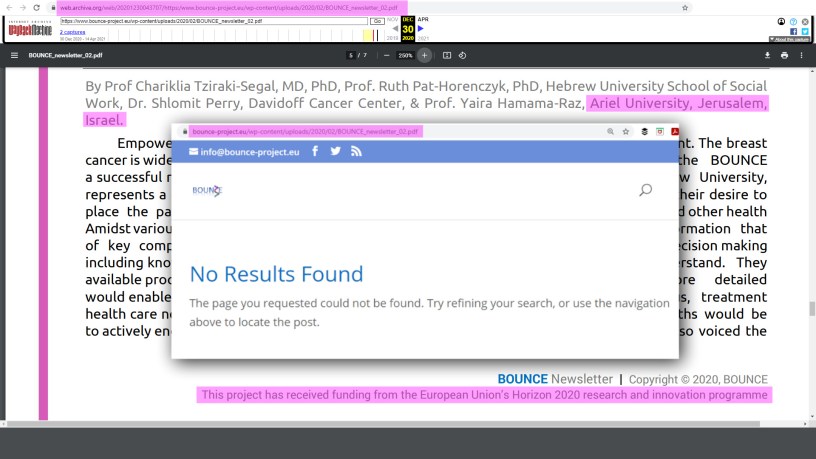816x459 pixels.
Task: Click the vertical scrollbar of the PDF viewer
Action: (x=811, y=308)
